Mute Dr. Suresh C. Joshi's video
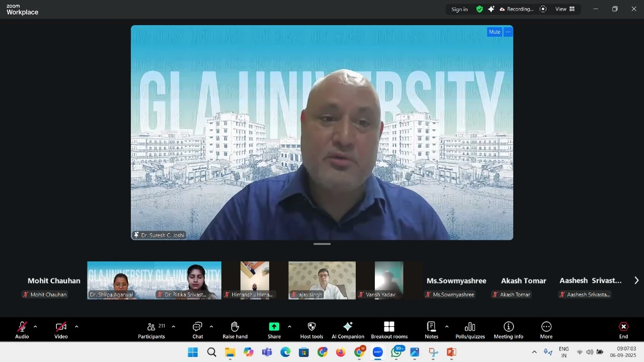644x362 pixels. (x=495, y=32)
